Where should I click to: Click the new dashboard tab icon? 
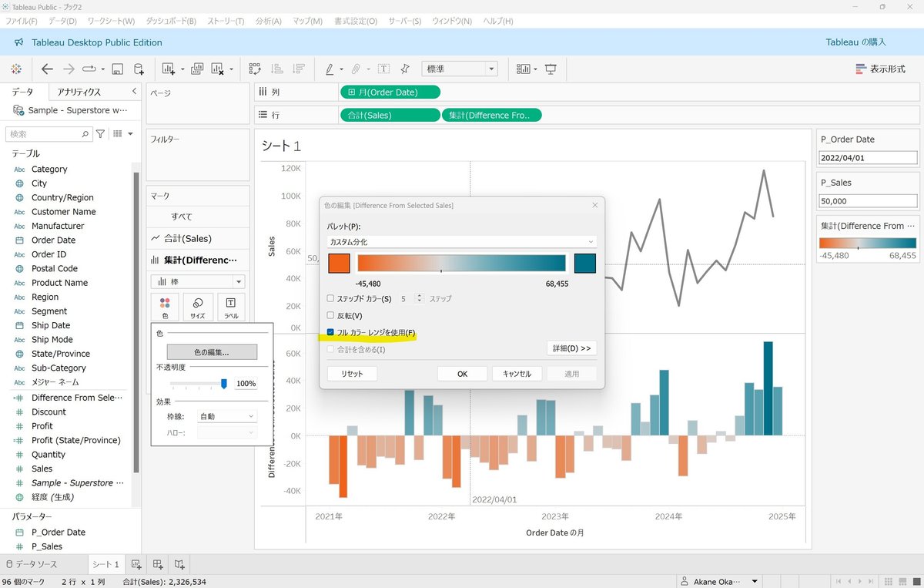click(158, 564)
